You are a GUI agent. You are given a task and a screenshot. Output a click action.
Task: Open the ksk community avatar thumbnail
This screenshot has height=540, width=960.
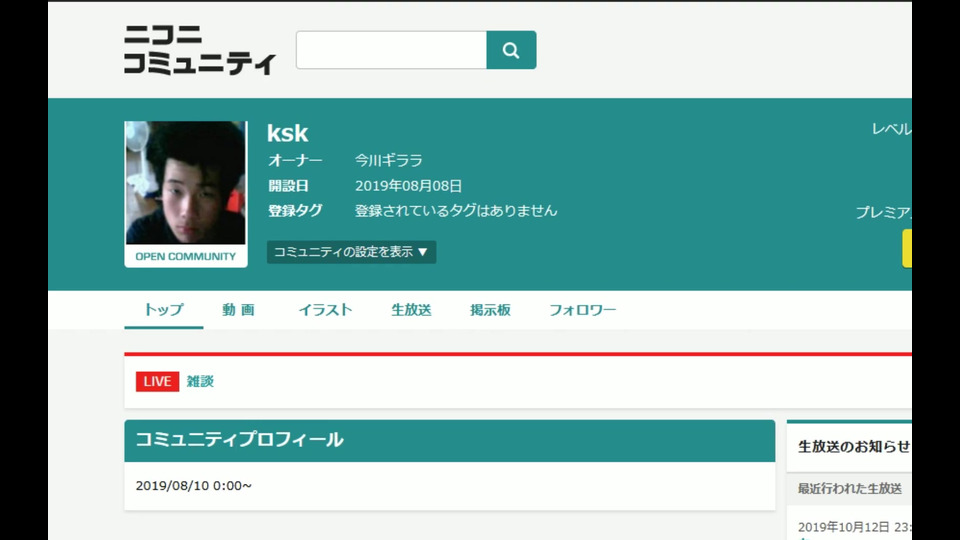tap(186, 182)
